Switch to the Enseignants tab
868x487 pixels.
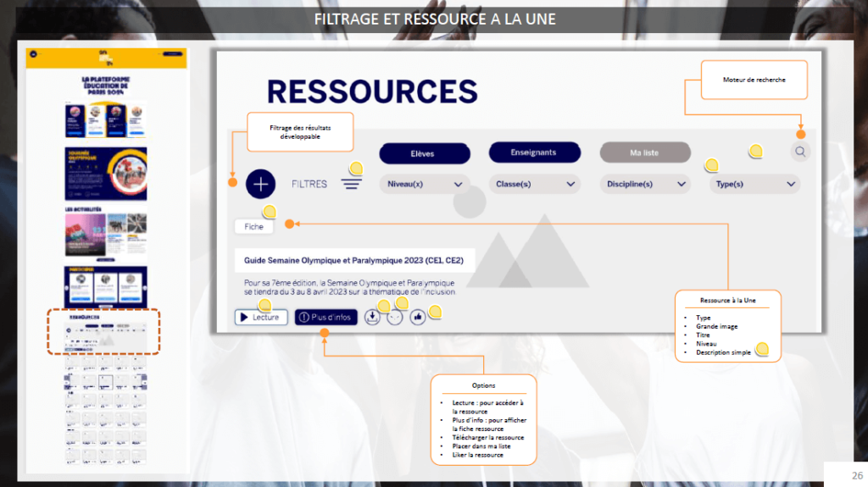[x=534, y=152]
